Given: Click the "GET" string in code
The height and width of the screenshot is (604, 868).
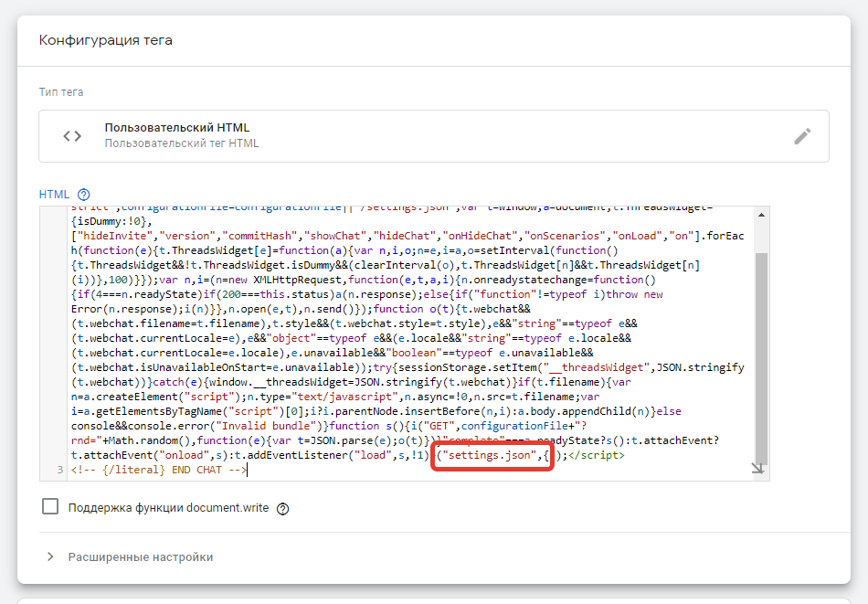Looking at the screenshot, I should 439,426.
